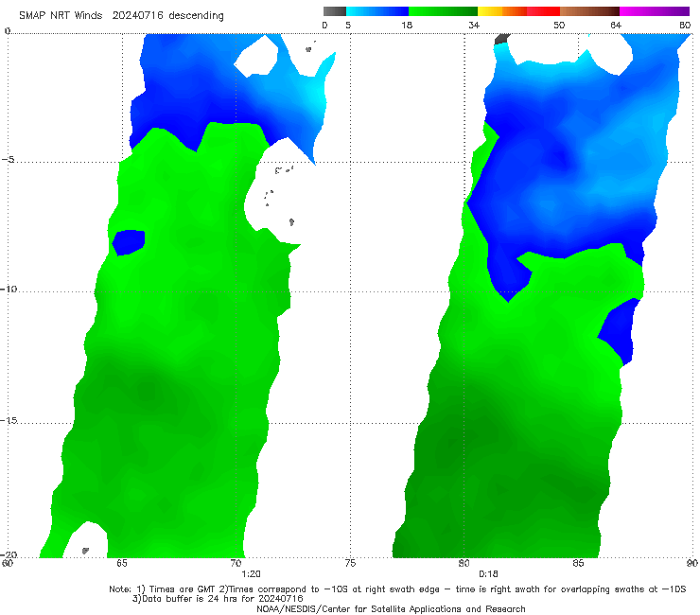This screenshot has width=700, height=615.
Task: Click the color bar label "5"
Action: [x=348, y=26]
